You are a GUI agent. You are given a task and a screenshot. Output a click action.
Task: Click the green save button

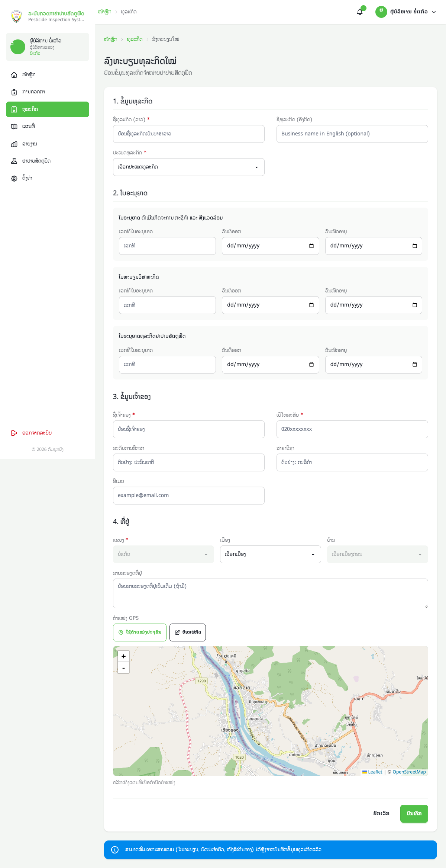[414, 814]
